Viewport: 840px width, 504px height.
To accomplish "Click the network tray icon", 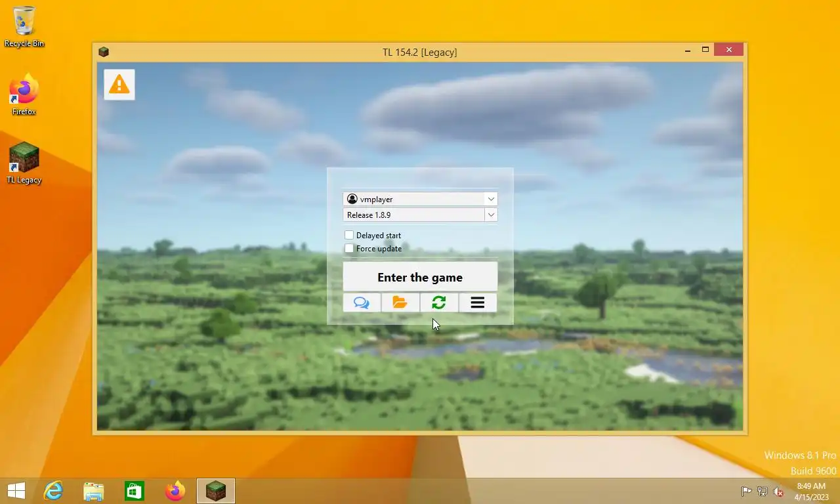I will [x=763, y=491].
